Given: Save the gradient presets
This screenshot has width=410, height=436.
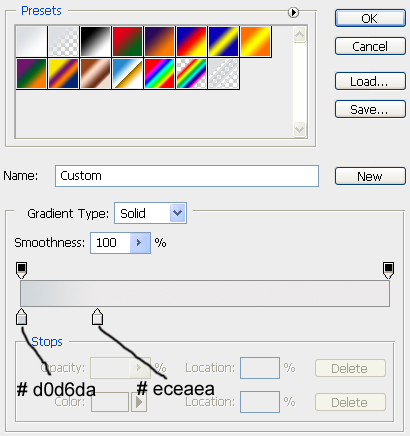Looking at the screenshot, I should (x=370, y=109).
